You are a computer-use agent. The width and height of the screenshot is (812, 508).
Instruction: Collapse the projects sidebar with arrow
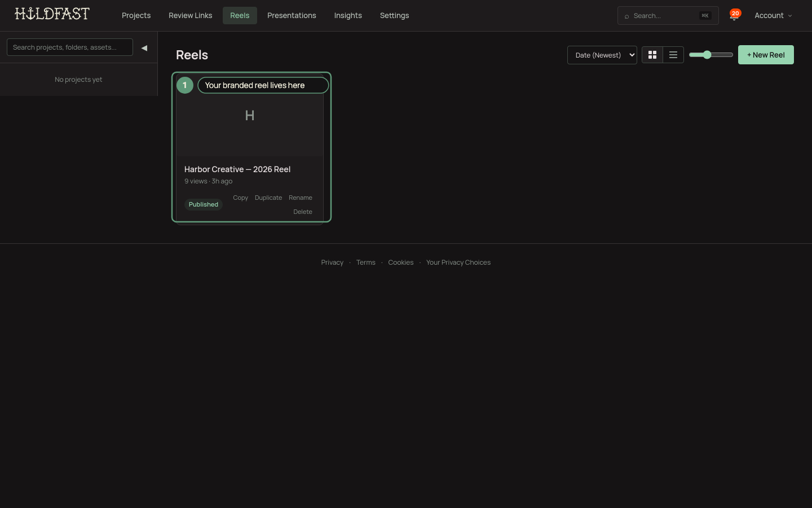[x=144, y=48]
